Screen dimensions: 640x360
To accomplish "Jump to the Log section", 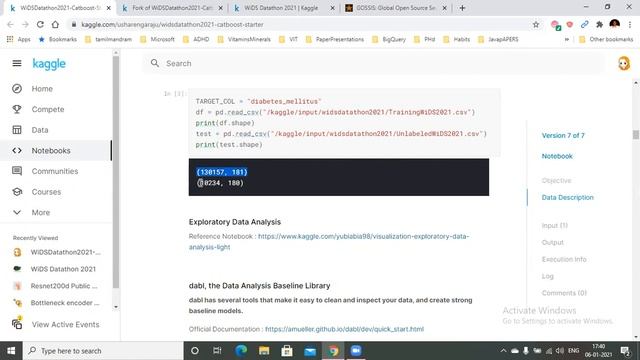I will [547, 276].
